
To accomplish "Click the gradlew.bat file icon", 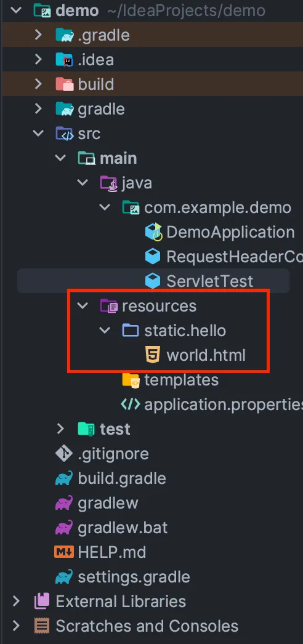I will (x=64, y=528).
